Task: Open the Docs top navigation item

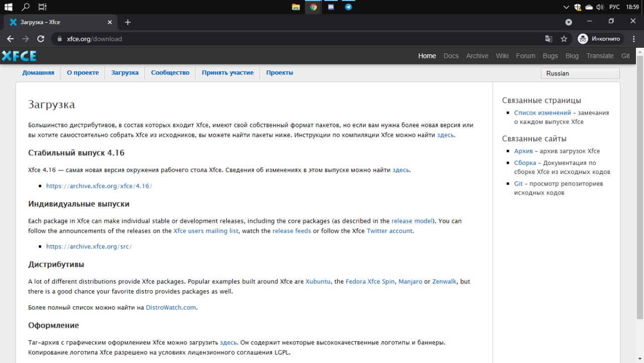Action: coord(451,56)
